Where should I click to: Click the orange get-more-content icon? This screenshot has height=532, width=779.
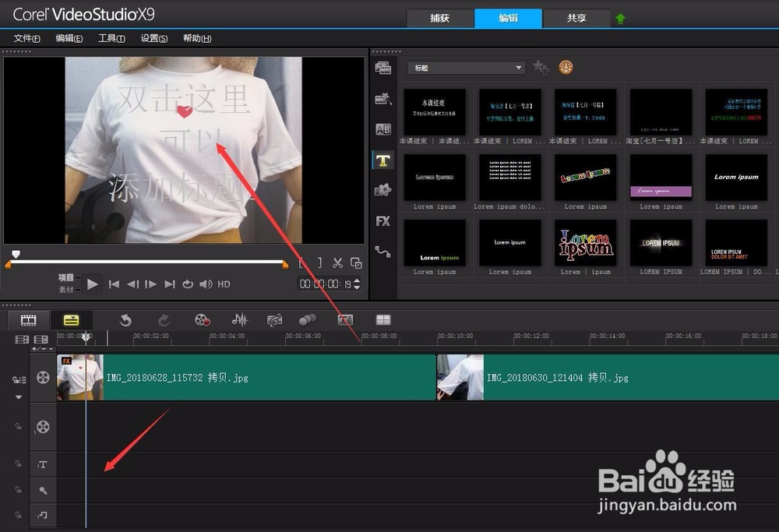pos(566,67)
